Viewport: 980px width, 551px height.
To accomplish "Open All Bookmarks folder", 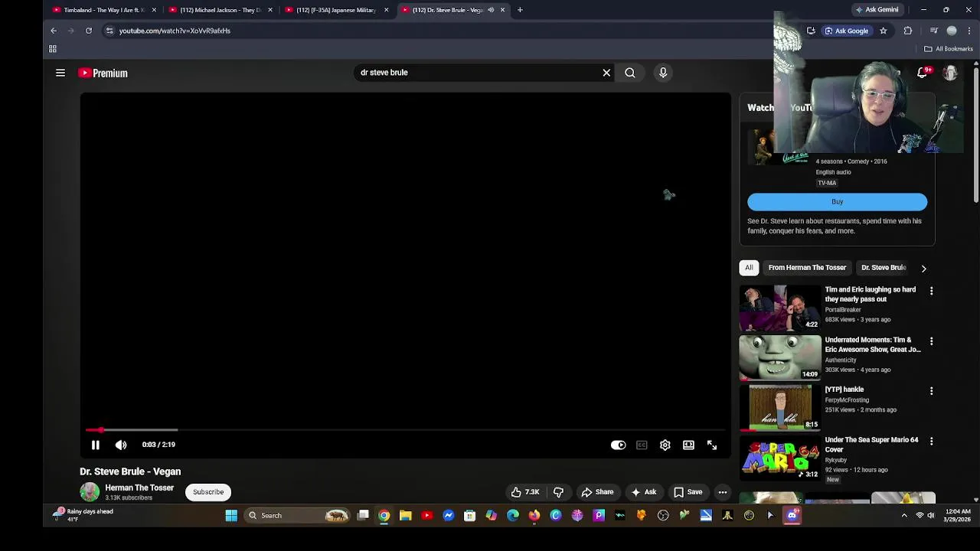I will 949,49.
